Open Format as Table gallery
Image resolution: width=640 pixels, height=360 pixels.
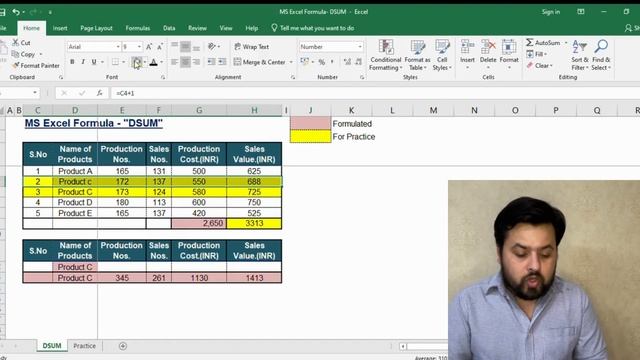coord(417,56)
